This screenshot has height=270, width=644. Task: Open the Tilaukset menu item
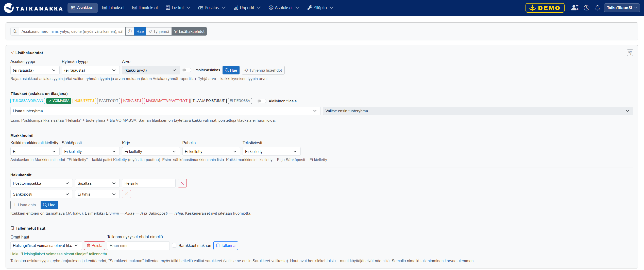click(113, 8)
